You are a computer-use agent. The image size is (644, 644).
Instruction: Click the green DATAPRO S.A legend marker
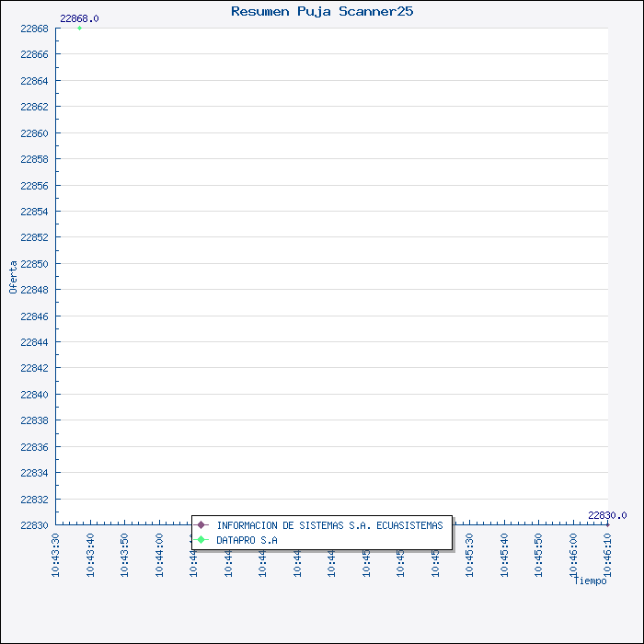(x=201, y=540)
